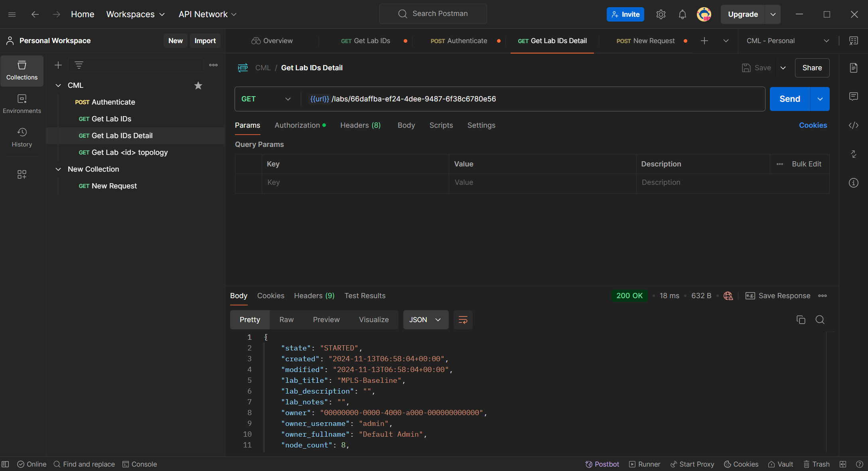868x471 pixels.
Task: Expand the API Network dropdown
Action: [208, 14]
